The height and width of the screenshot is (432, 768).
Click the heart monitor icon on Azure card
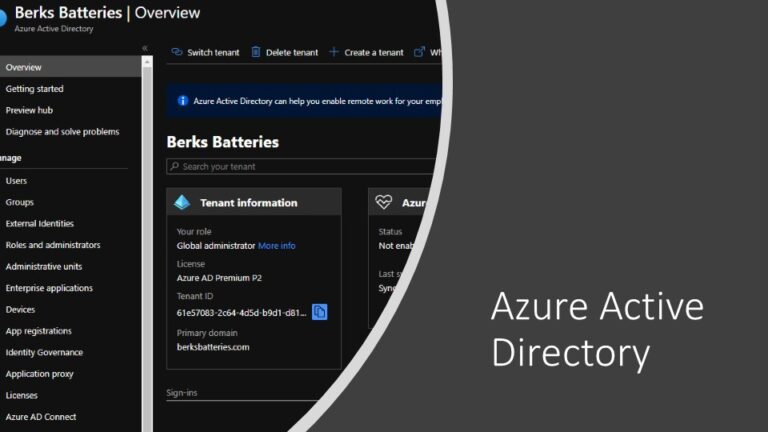[x=384, y=202]
